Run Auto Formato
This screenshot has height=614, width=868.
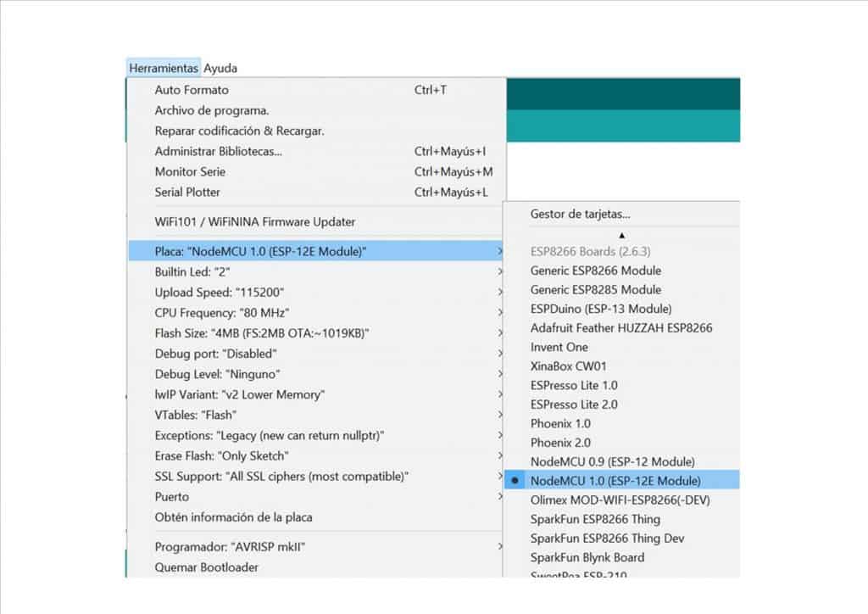(x=192, y=90)
